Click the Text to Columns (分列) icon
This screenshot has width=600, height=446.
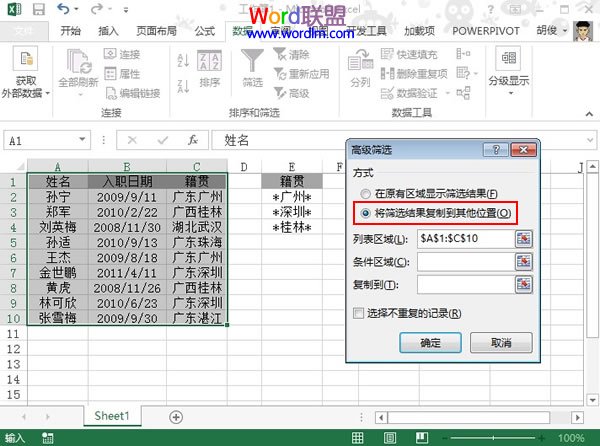pyautogui.click(x=360, y=60)
